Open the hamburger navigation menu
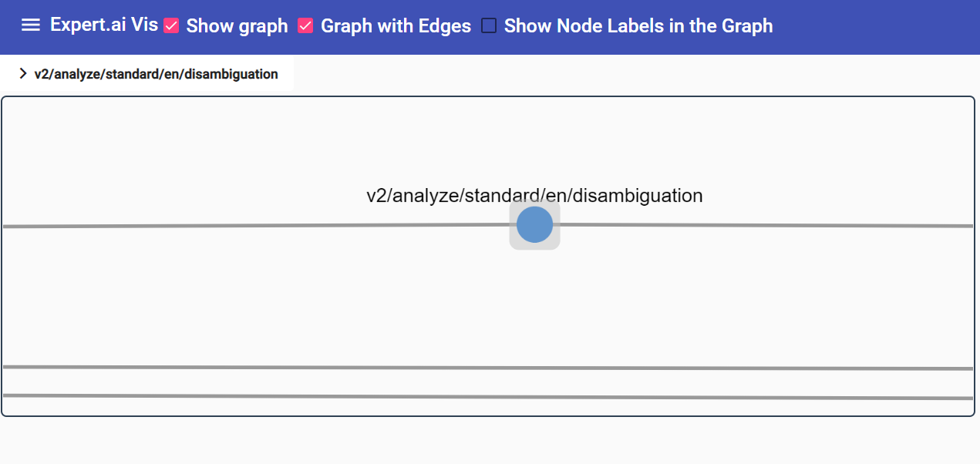 tap(31, 25)
